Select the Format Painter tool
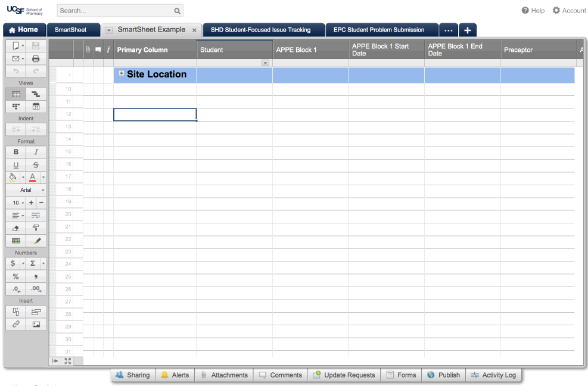This screenshot has width=588, height=386. click(x=36, y=228)
